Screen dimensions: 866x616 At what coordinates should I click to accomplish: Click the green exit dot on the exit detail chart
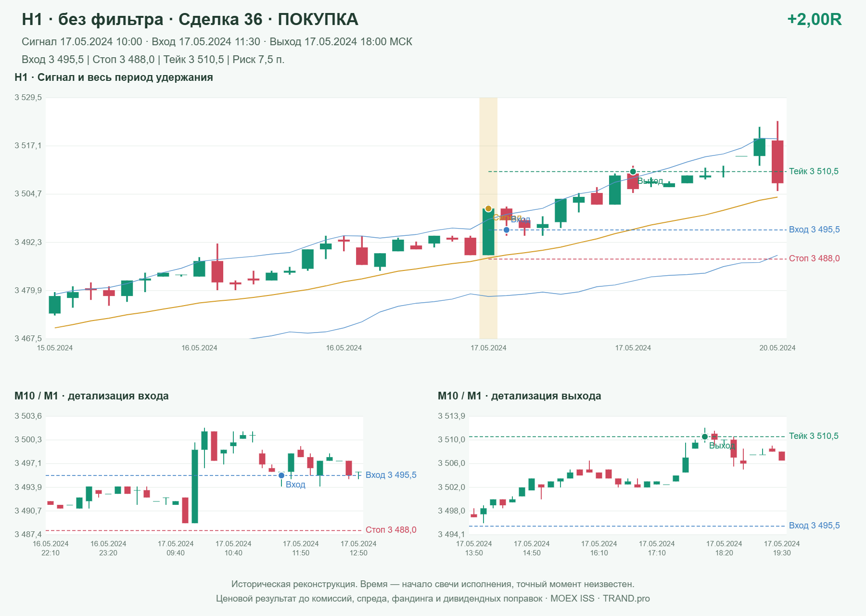705,437
